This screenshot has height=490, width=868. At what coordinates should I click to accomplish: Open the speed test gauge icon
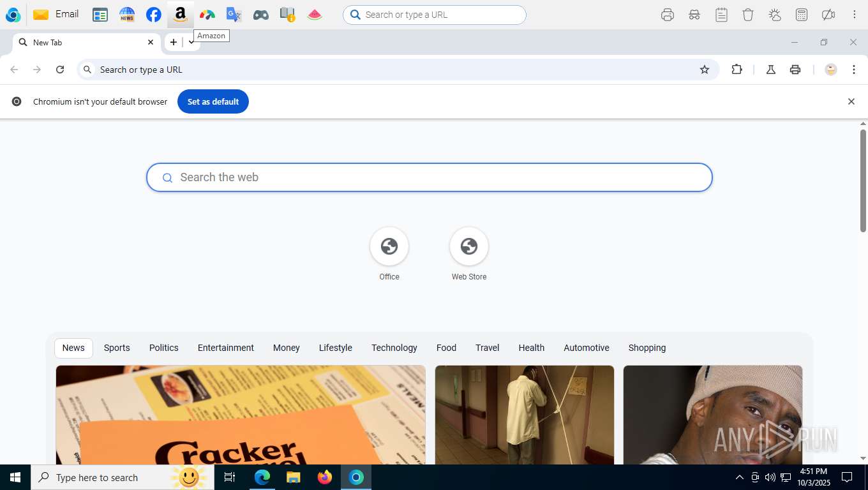(x=207, y=15)
